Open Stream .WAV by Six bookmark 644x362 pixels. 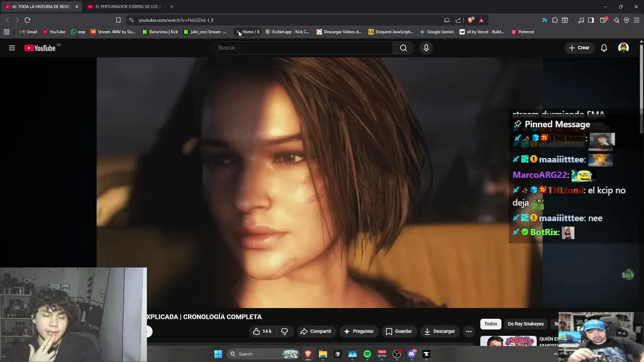(113, 32)
